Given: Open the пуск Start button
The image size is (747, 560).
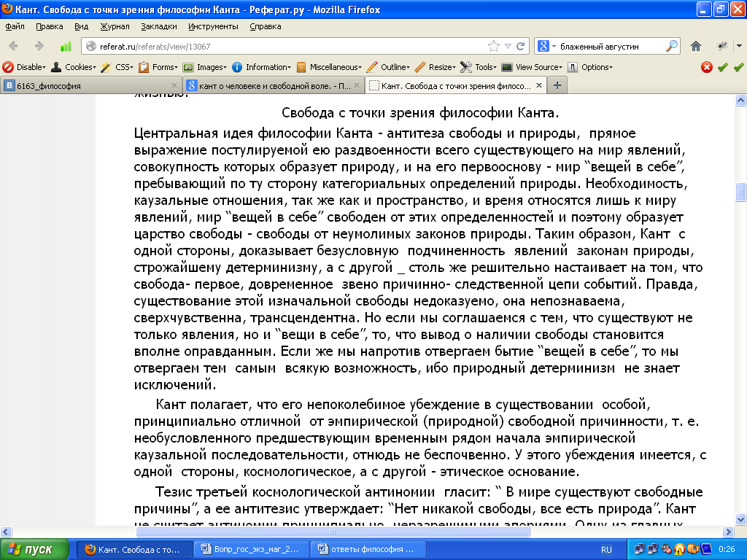Looking at the screenshot, I should (34, 549).
